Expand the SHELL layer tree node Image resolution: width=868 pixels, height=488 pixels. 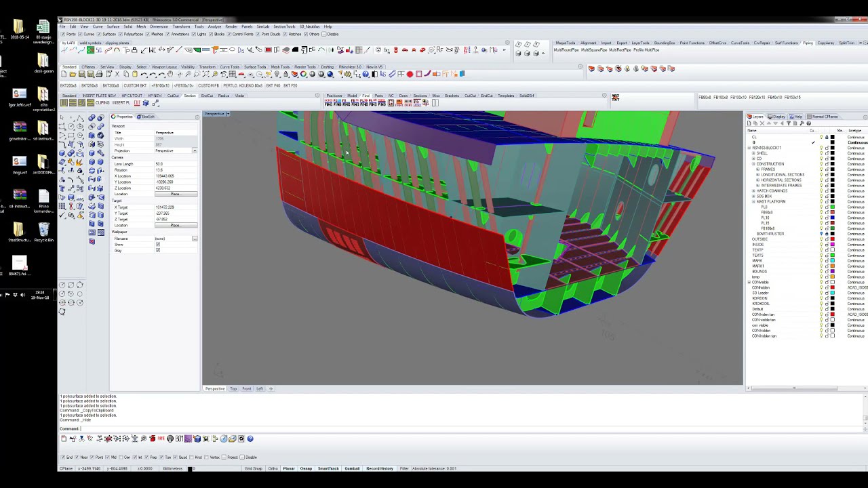(x=753, y=153)
